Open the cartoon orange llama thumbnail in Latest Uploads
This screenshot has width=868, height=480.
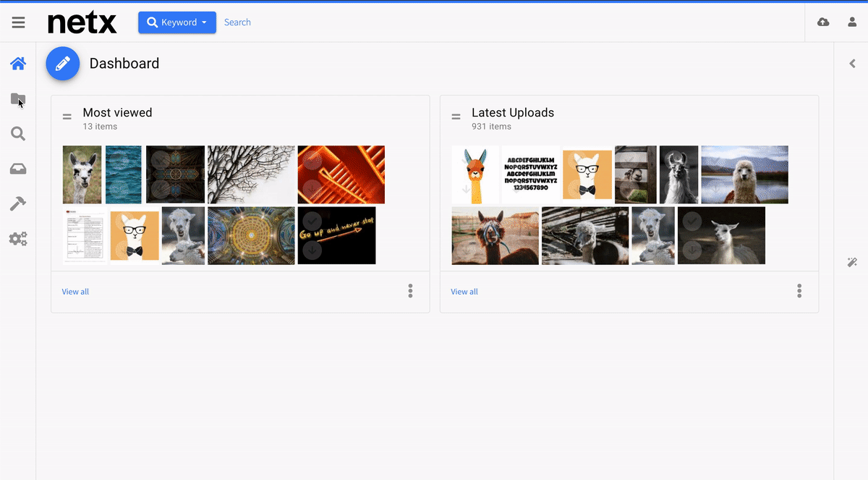coord(475,174)
